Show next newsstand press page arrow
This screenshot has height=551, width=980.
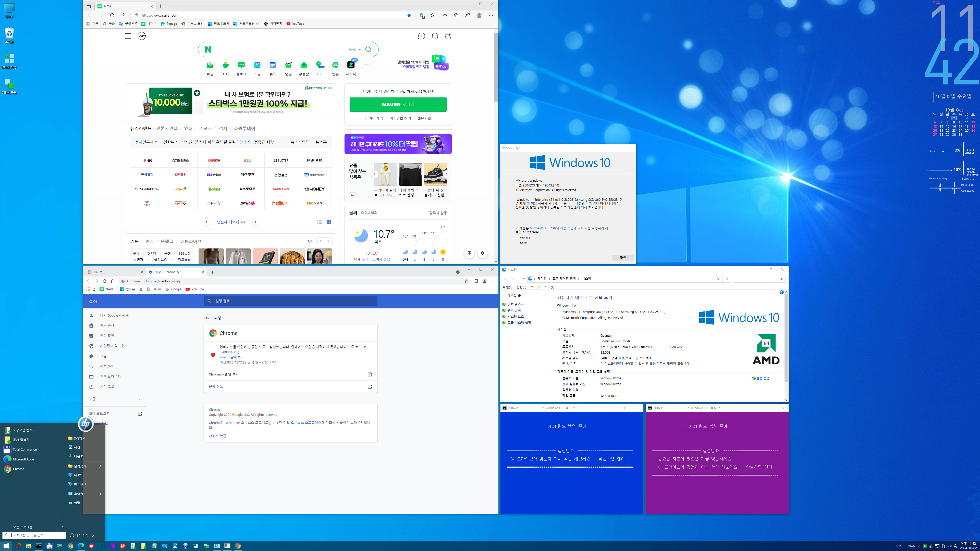pos(255,222)
